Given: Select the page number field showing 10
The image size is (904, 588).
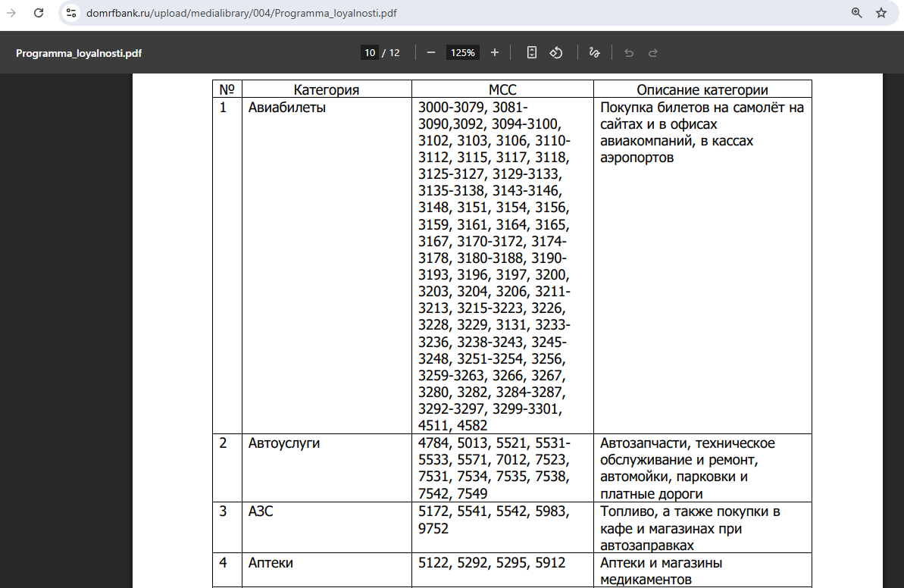Looking at the screenshot, I should (x=370, y=52).
